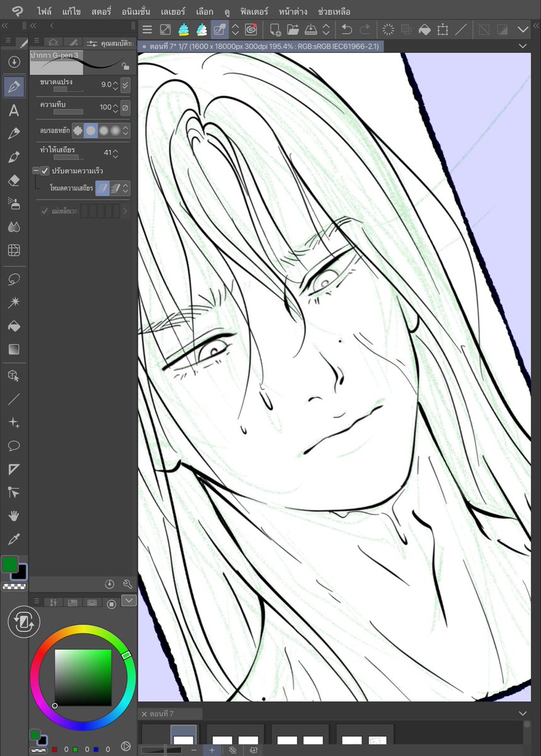This screenshot has width=541, height=756.
Task: Expand the stabilization mode options chevron
Action: (x=126, y=188)
